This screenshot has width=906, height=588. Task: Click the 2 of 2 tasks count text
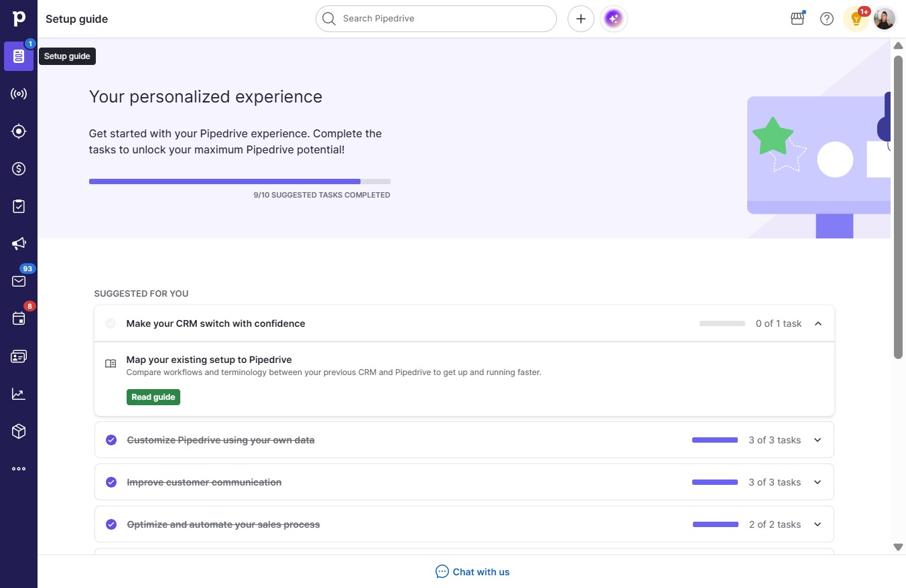point(775,524)
